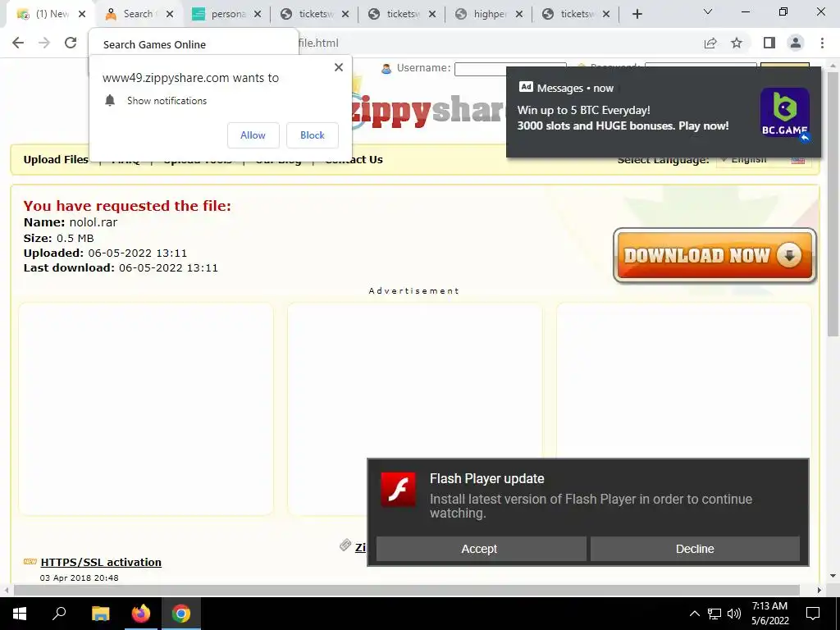The width and height of the screenshot is (840, 630).
Task: Click the BC.GAME ad logo
Action: [785, 112]
